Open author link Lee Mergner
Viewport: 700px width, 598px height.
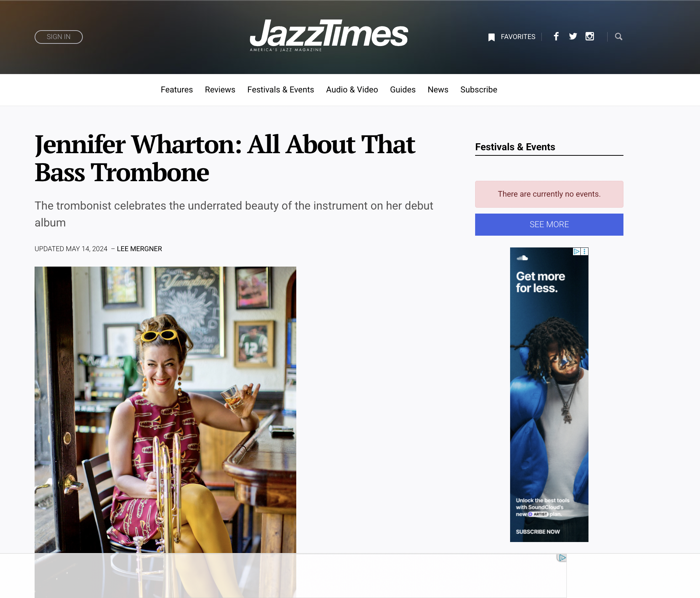click(x=139, y=249)
